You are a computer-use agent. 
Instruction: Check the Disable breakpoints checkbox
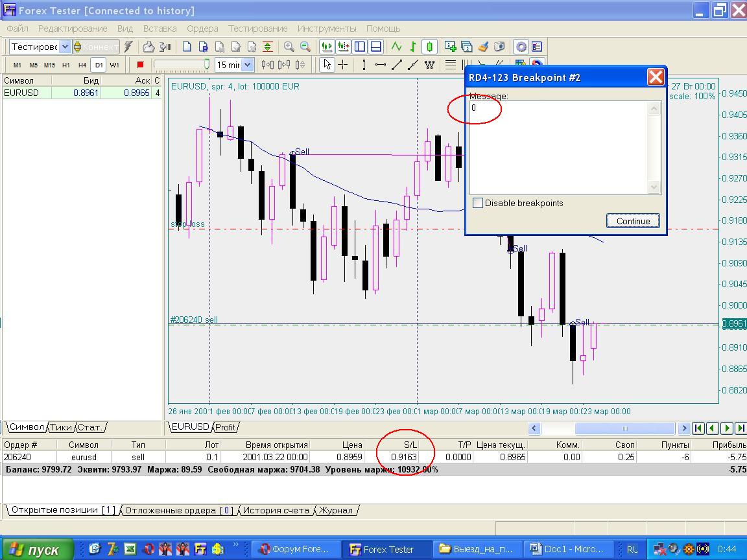[478, 203]
